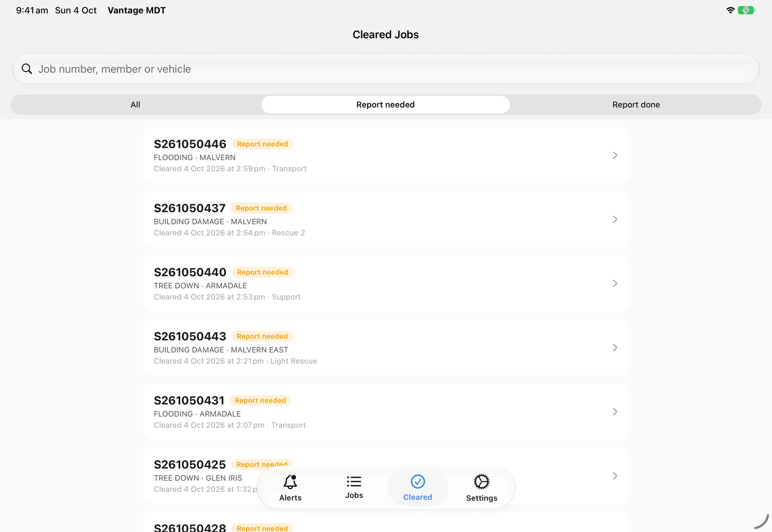
Task: Select job number S261050446
Action: (x=190, y=144)
